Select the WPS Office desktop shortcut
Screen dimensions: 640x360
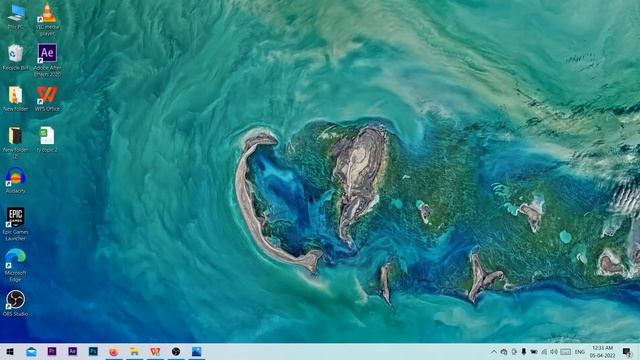pos(47,98)
